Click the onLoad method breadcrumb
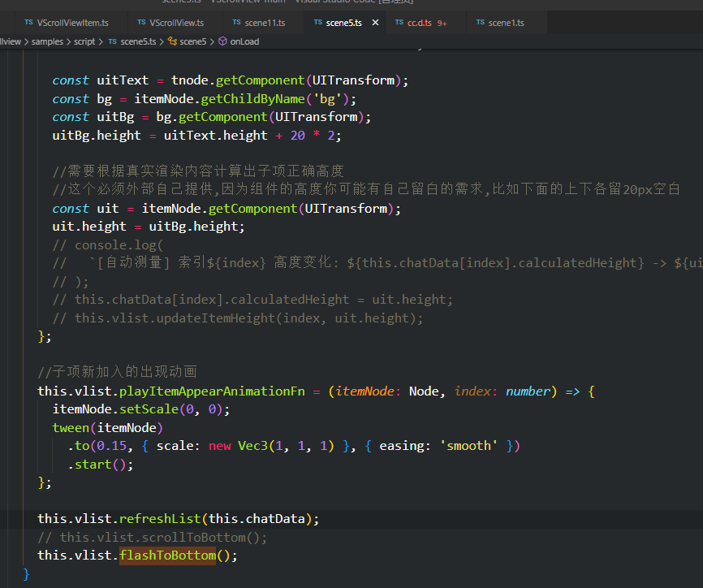The width and height of the screenshot is (703, 588). (244, 41)
